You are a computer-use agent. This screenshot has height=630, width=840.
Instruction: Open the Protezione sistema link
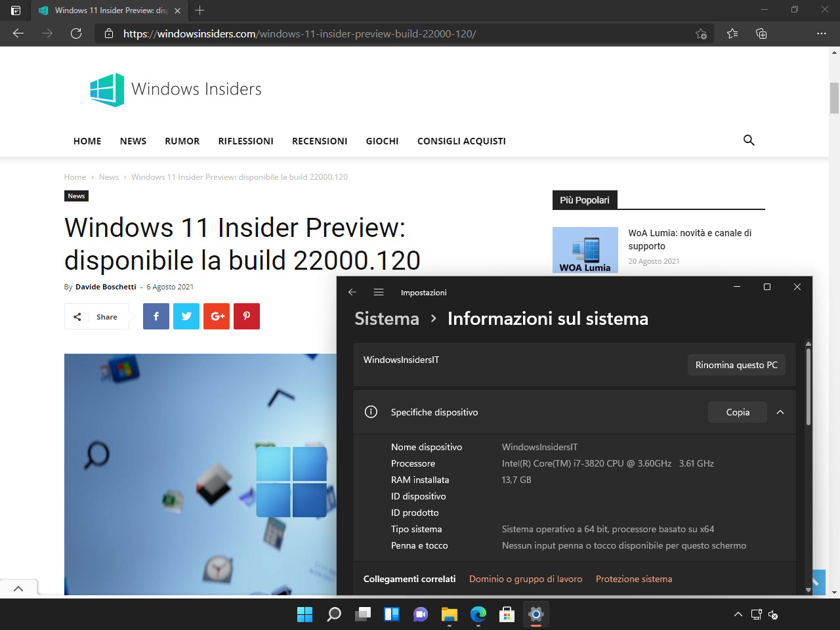(634, 579)
